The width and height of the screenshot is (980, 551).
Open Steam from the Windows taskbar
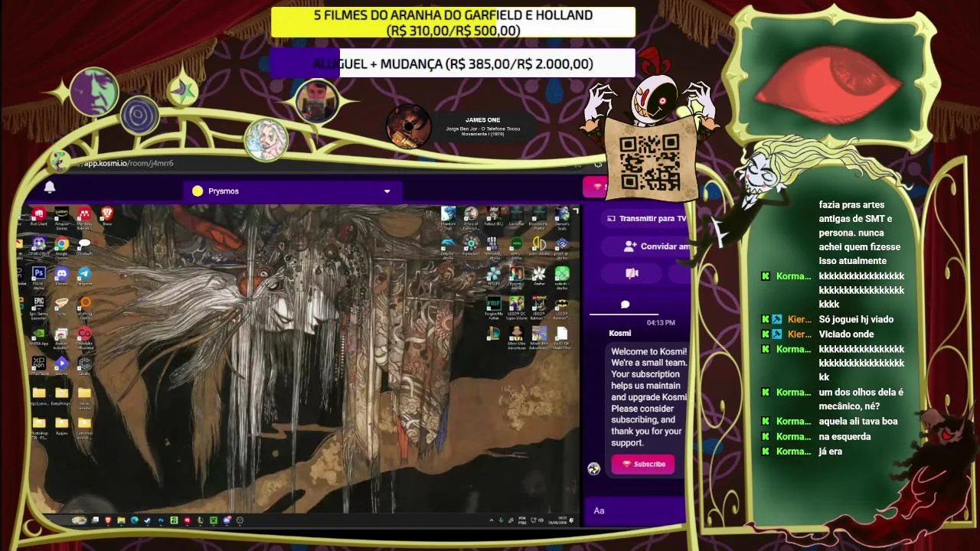pyautogui.click(x=148, y=520)
